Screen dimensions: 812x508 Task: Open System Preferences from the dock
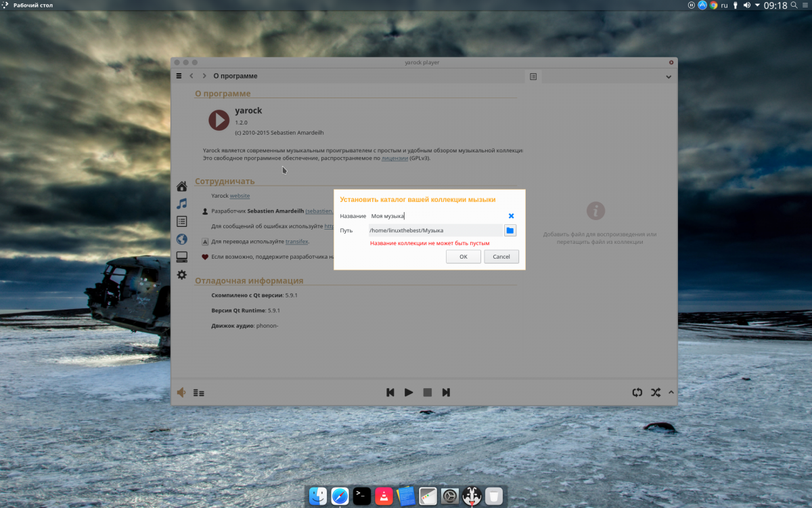(x=450, y=496)
